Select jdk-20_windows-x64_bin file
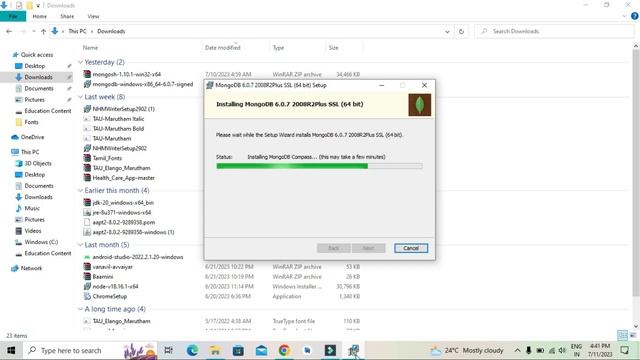 click(123, 202)
